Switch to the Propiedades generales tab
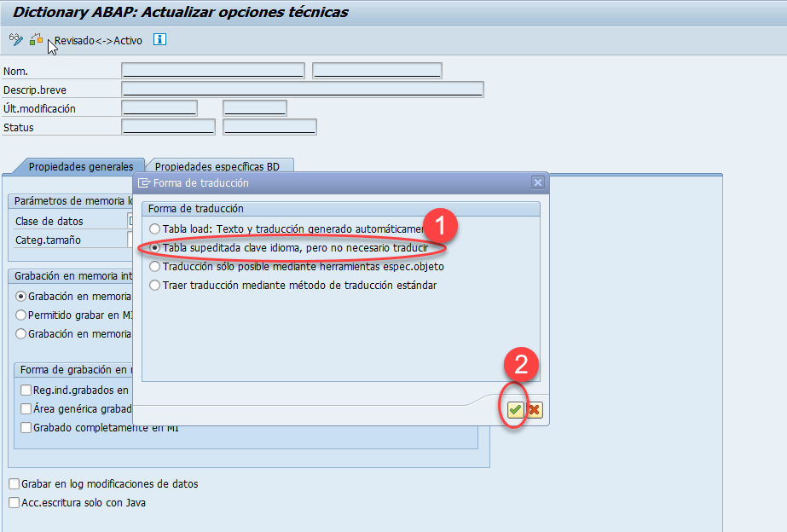 pos(81,166)
